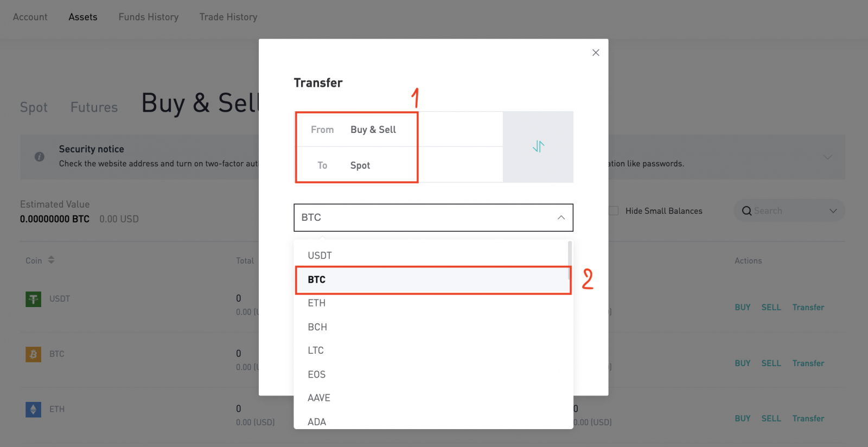Enable the Hide Small Balances checkbox
868x447 pixels.
(x=613, y=210)
